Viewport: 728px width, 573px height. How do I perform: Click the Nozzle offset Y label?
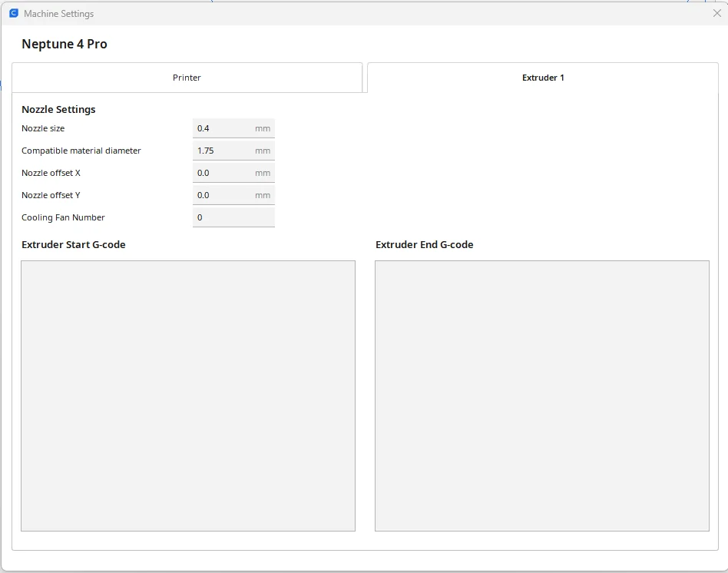pos(51,195)
